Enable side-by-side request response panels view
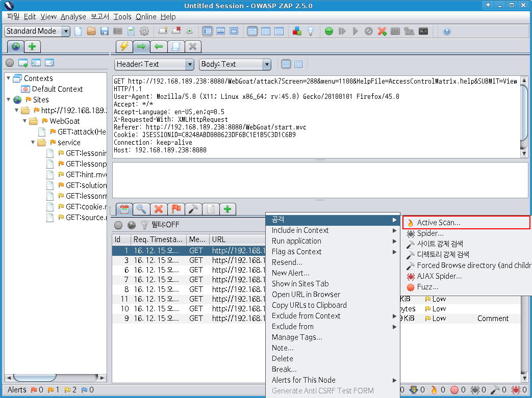532x398 pixels. tap(266, 31)
